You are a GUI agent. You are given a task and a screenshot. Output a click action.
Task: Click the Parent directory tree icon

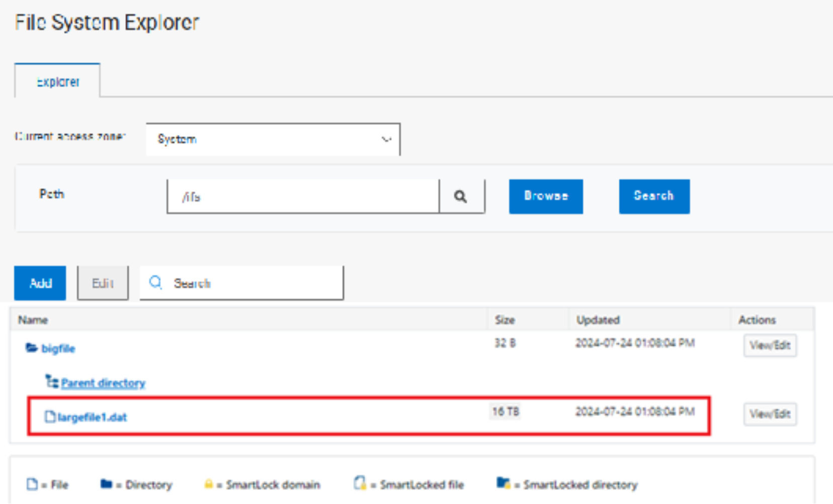tap(52, 381)
